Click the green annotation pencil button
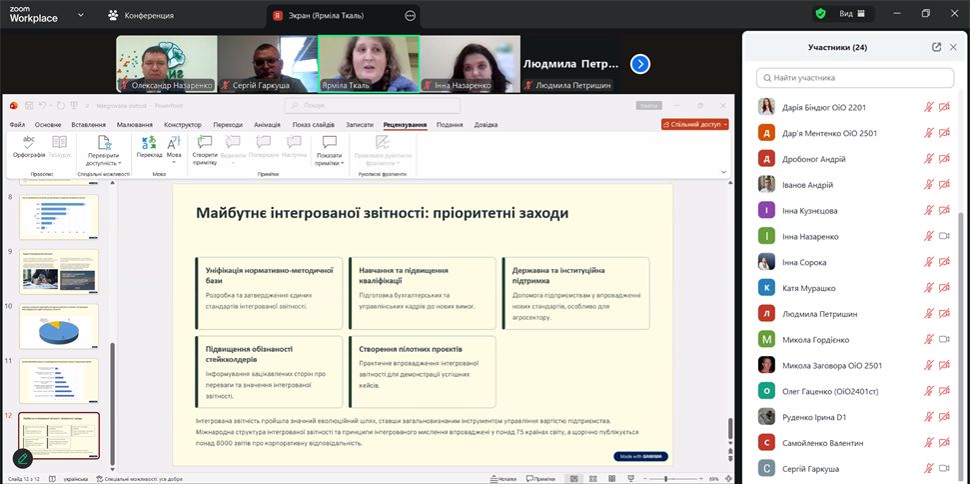This screenshot has width=980, height=484. (22, 458)
